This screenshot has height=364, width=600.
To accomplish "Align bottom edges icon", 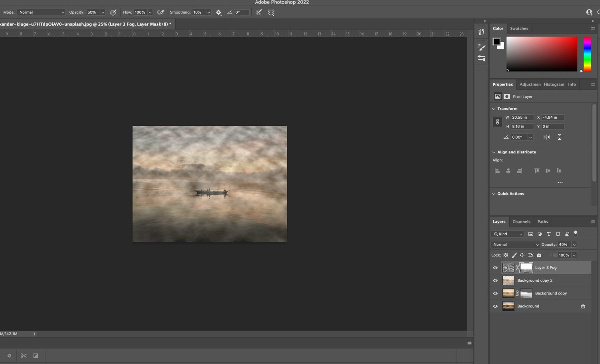I will pyautogui.click(x=559, y=171).
